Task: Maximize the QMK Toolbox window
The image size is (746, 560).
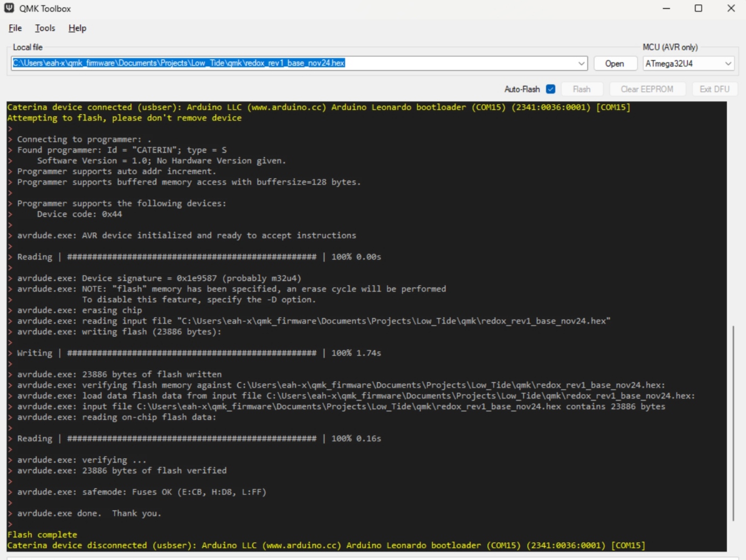Action: pos(698,8)
